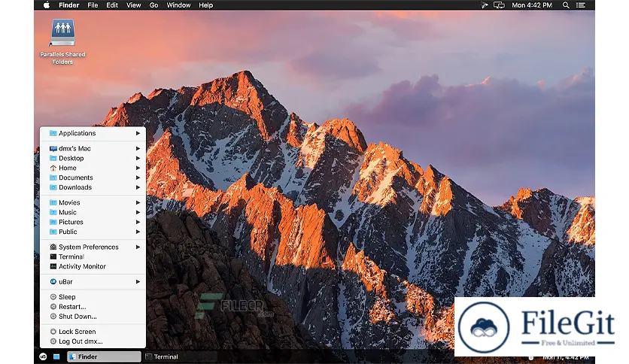Switch to Terminal in the taskbar
The image size is (629, 364).
(x=166, y=356)
